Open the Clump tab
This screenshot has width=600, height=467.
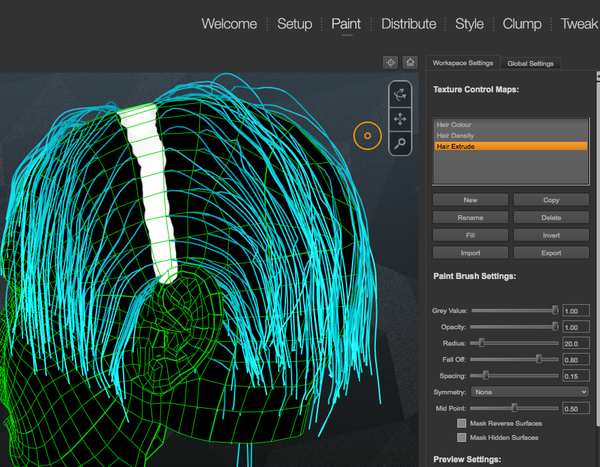click(x=522, y=24)
